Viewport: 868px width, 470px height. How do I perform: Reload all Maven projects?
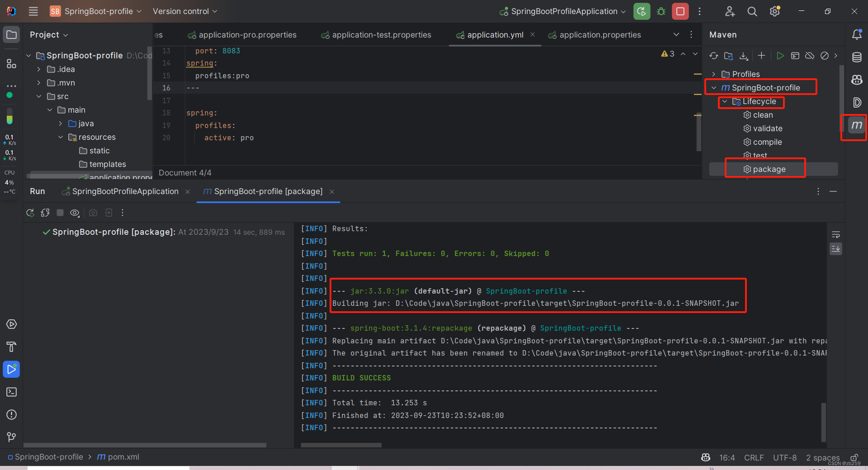pyautogui.click(x=713, y=56)
